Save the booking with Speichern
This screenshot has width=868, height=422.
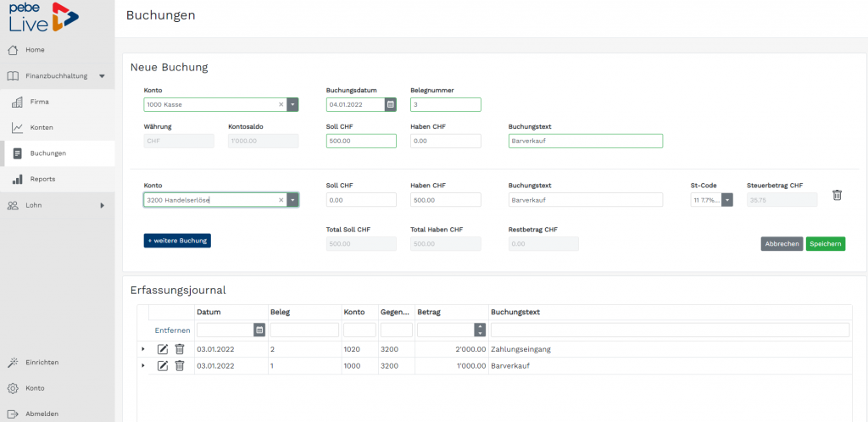pyautogui.click(x=826, y=244)
